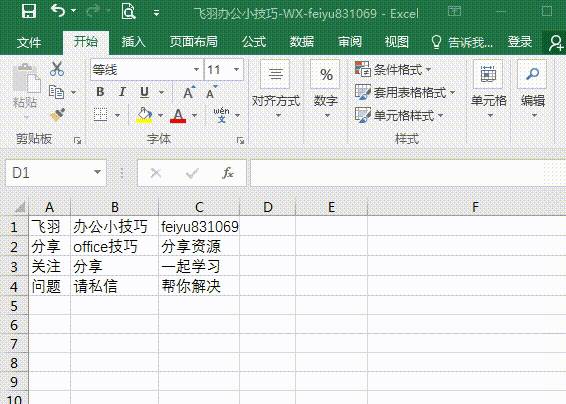The height and width of the screenshot is (404, 566).
Task: Click the insert function fx icon
Action: tap(228, 173)
